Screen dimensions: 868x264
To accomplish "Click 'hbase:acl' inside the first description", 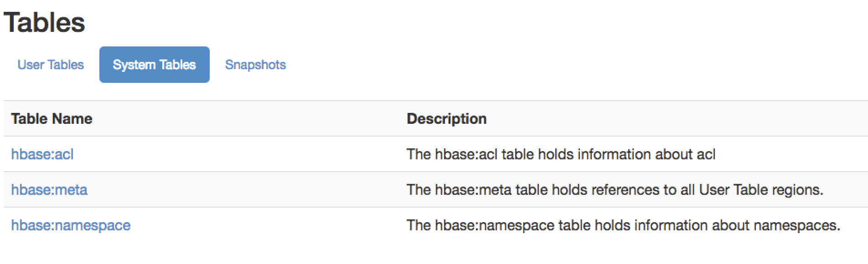I will pos(466,154).
